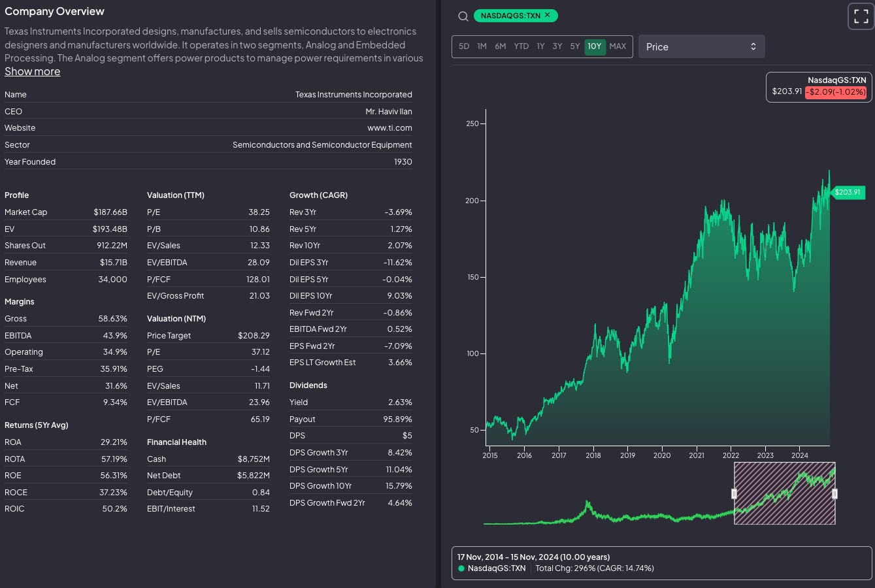This screenshot has height=588, width=875.
Task: Click the search magnifier icon
Action: point(463,16)
